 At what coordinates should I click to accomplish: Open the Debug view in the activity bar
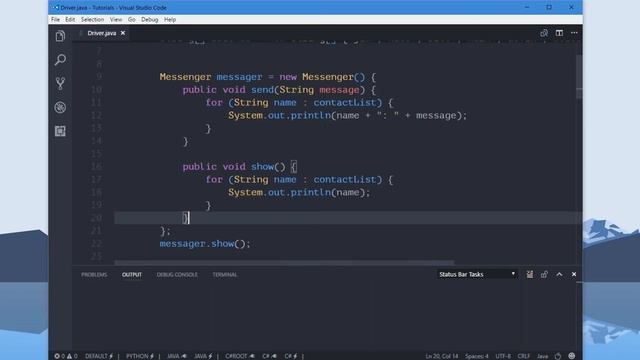pyautogui.click(x=60, y=107)
